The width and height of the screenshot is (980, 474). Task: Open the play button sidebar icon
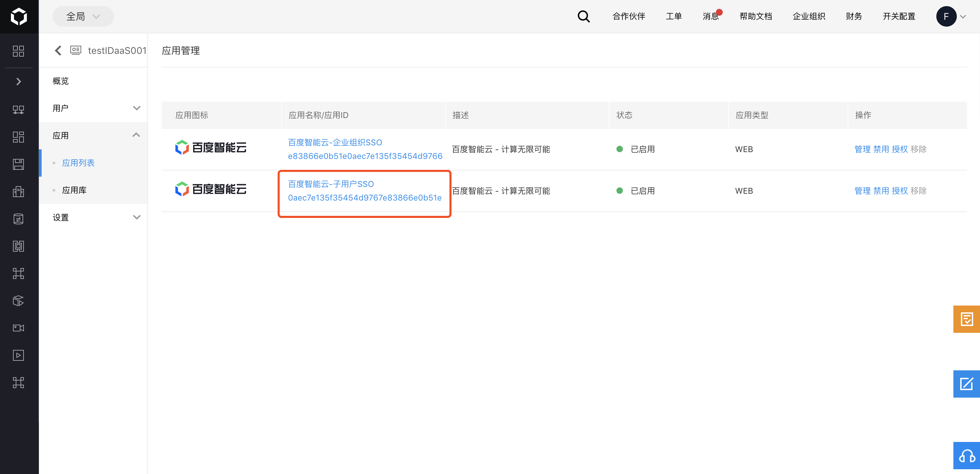[18, 355]
